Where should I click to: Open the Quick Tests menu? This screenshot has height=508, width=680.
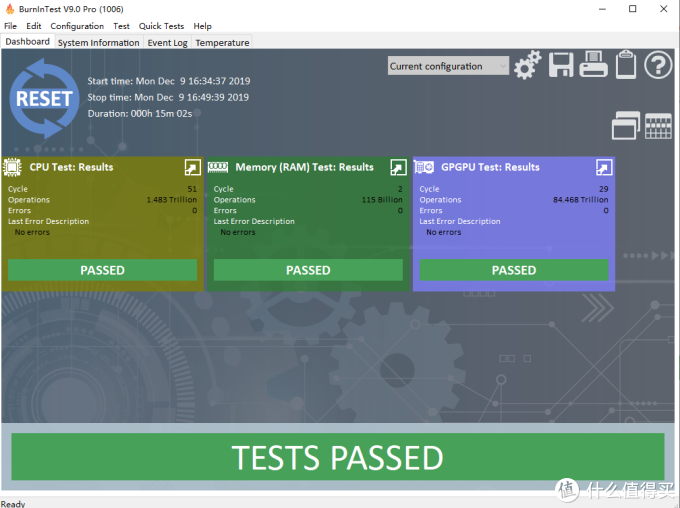161,26
